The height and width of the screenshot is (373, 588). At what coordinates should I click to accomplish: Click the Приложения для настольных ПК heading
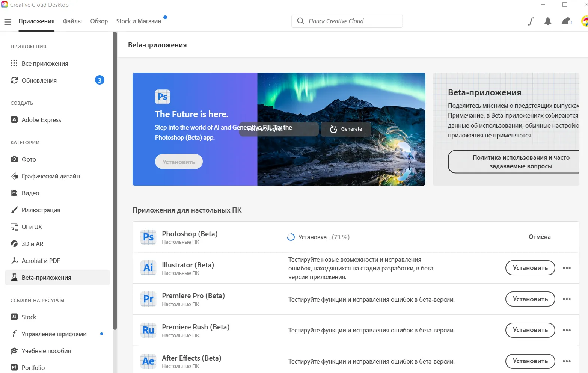[x=187, y=210]
